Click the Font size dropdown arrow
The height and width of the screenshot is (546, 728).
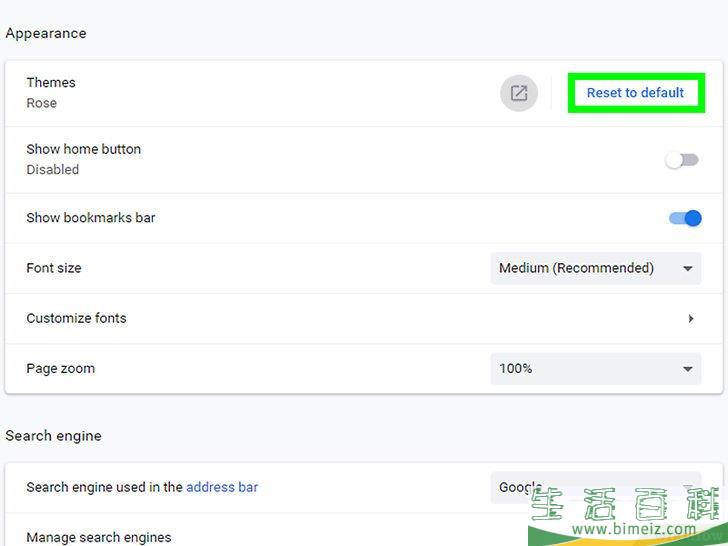(x=687, y=269)
